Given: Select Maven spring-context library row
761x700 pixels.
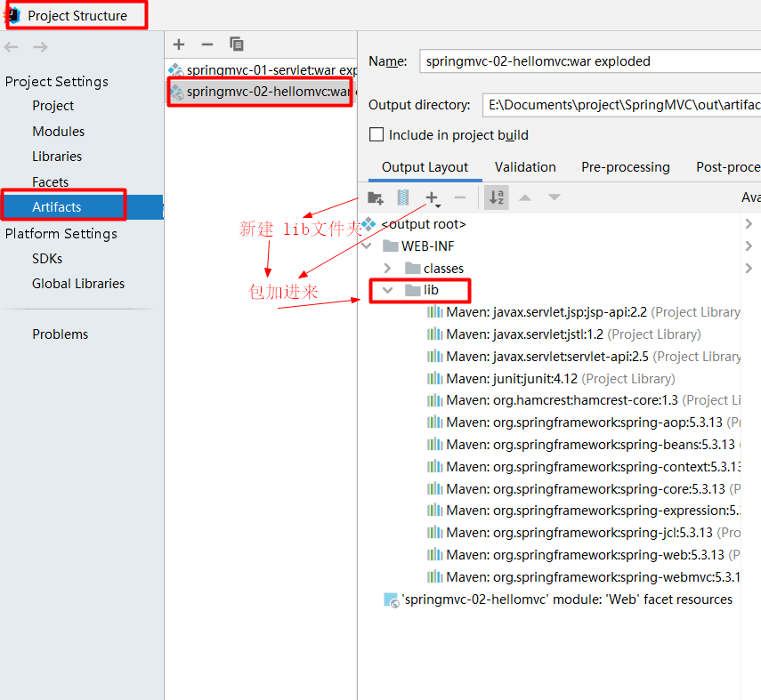Looking at the screenshot, I should click(x=583, y=467).
